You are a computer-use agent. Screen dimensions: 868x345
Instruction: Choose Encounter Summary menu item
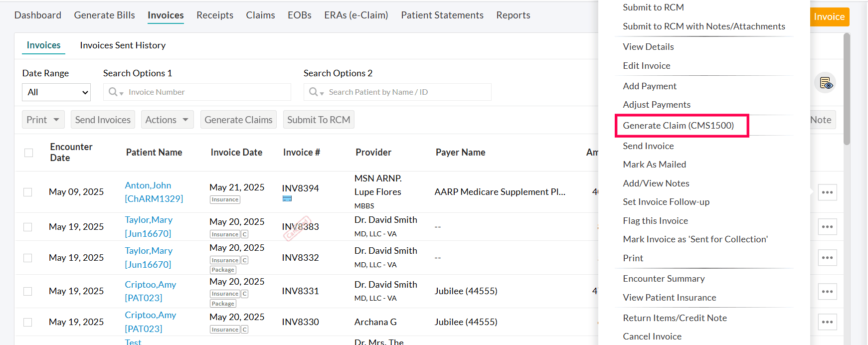pyautogui.click(x=664, y=279)
